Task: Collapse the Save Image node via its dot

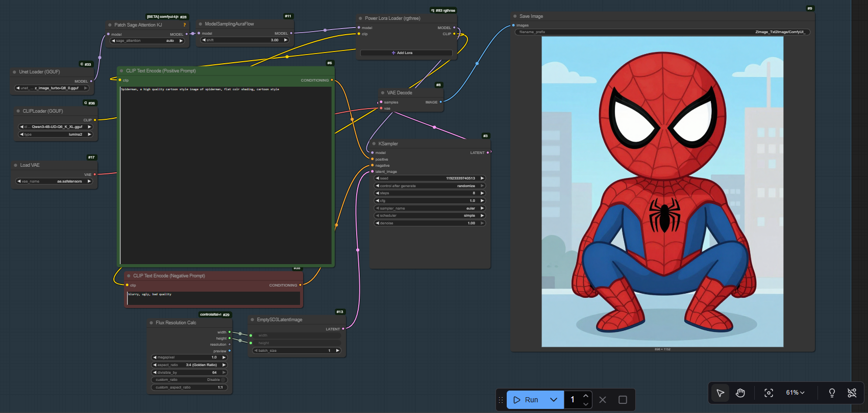Action: pos(515,16)
